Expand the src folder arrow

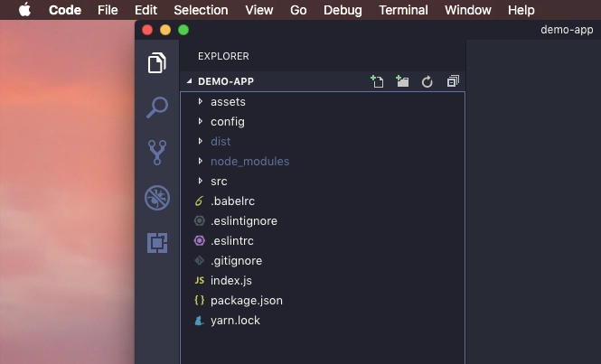pos(200,181)
